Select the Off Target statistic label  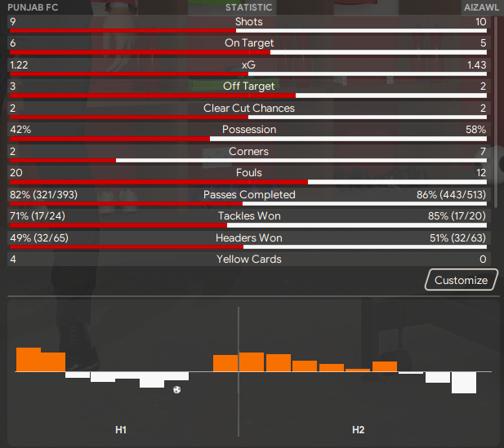pyautogui.click(x=249, y=86)
